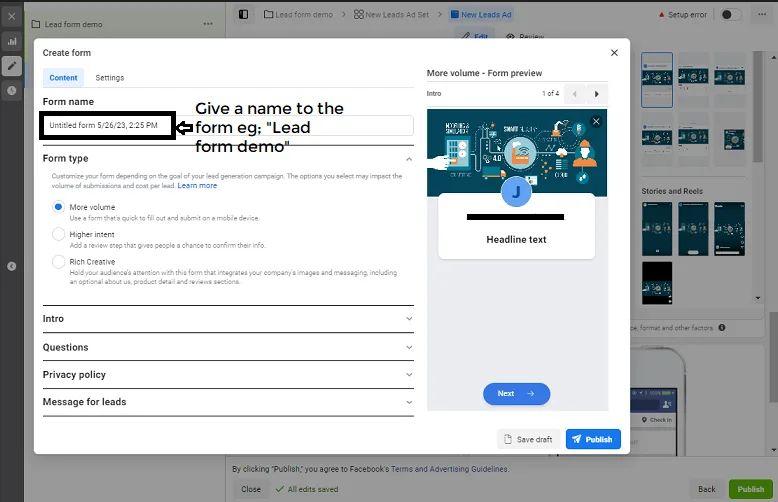Switch to the Settings tab
This screenshot has width=778, height=502.
coord(110,78)
